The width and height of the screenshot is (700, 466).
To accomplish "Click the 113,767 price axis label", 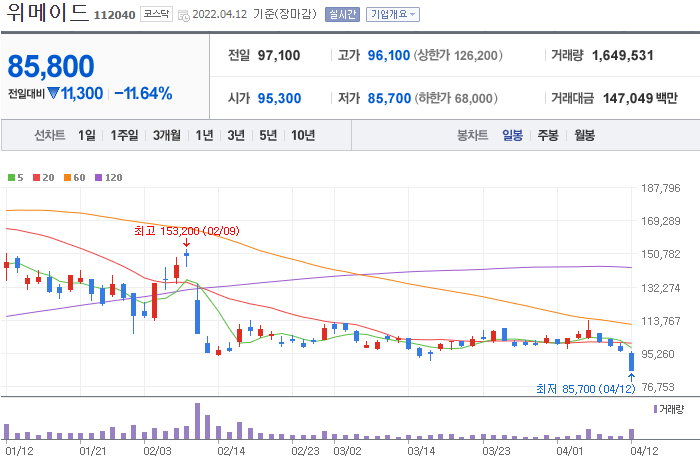I will click(661, 321).
